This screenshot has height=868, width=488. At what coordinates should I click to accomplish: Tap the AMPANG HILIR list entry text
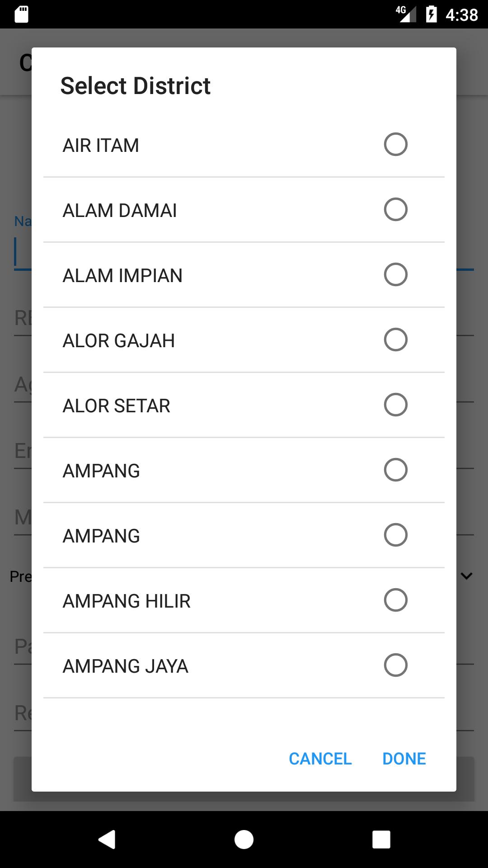click(x=127, y=601)
